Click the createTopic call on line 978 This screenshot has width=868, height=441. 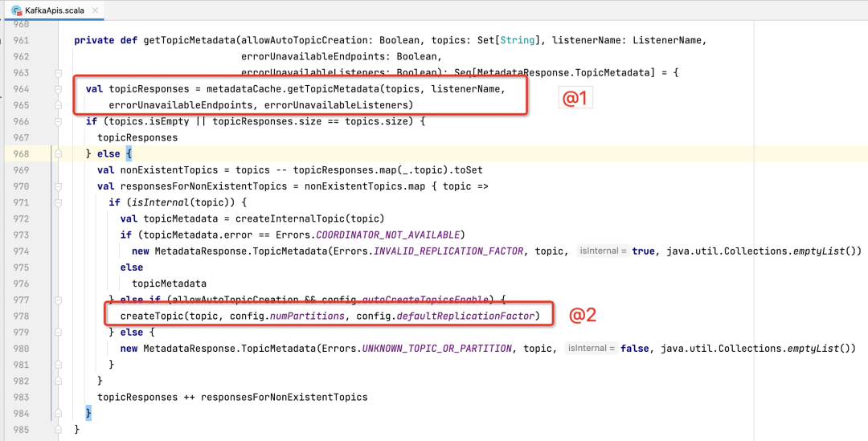pyautogui.click(x=152, y=316)
